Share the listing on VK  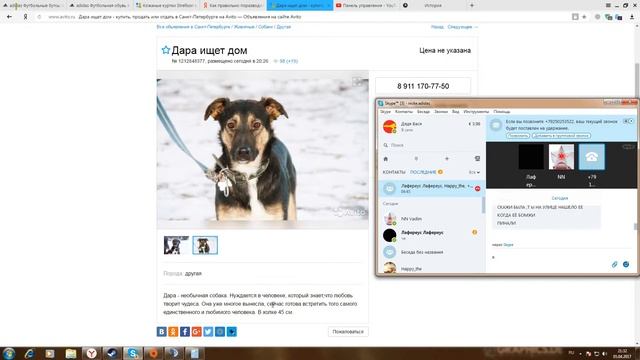click(x=162, y=331)
